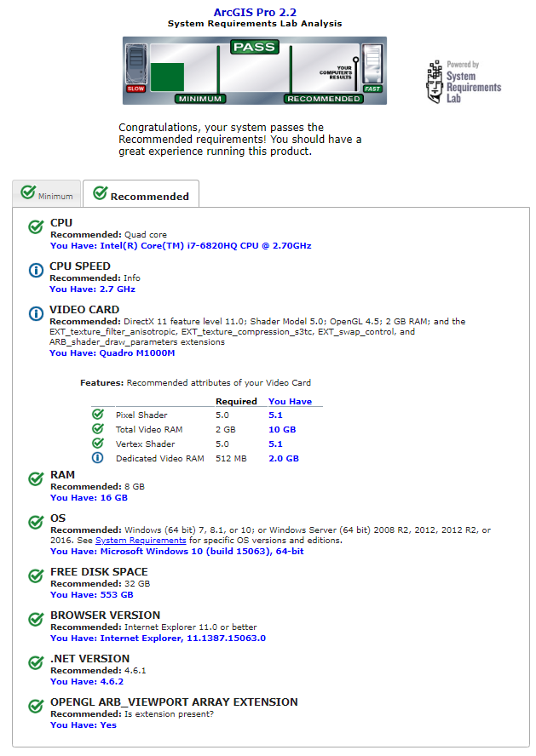This screenshot has width=536, height=756.
Task: Click the RECOMMENDED marker label on the meter
Action: click(324, 99)
